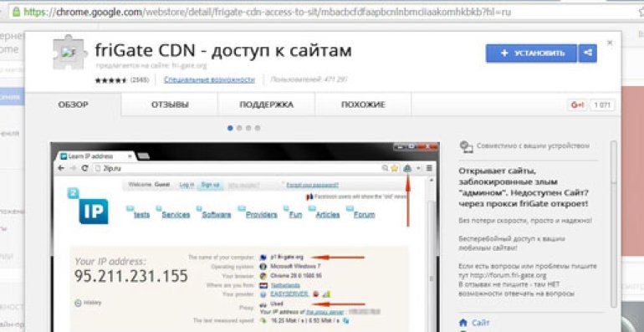
Task: Switch to the Отзывы tab
Action: [170, 105]
